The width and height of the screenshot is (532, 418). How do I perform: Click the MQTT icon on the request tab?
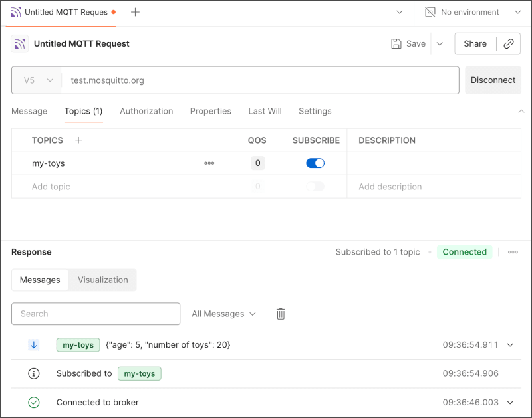click(16, 11)
